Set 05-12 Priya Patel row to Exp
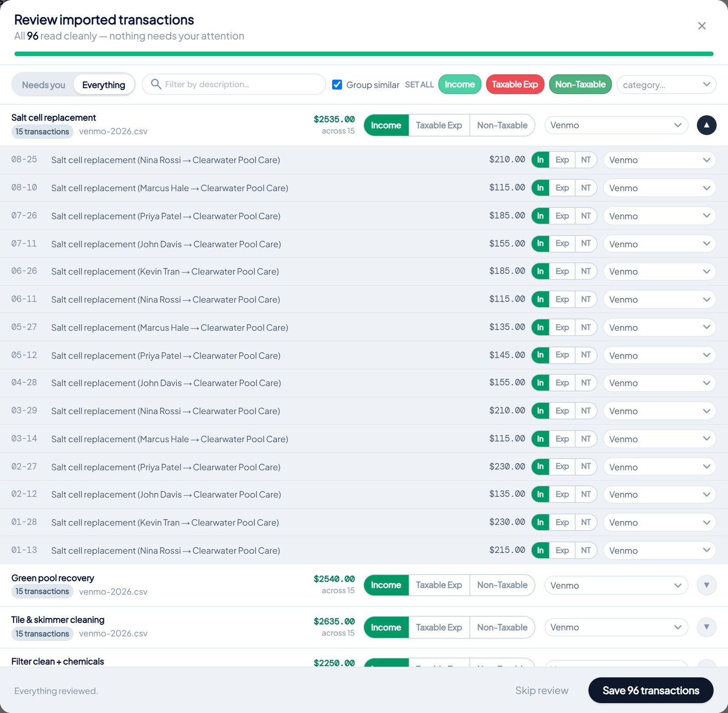Viewport: 728px width, 713px height. click(562, 355)
